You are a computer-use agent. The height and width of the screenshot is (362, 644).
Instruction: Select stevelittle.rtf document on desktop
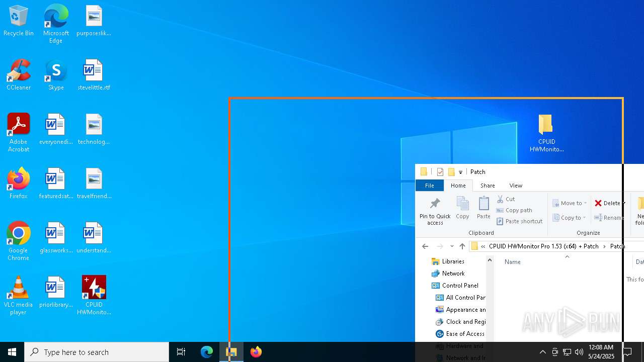(x=94, y=75)
